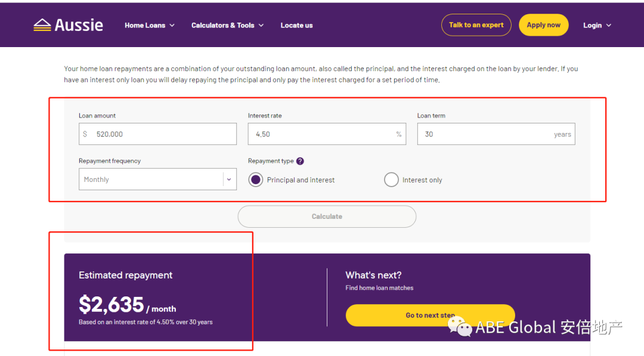Click the Repayment type help question icon
Viewport: 644px width, 356px height.
[x=300, y=161]
